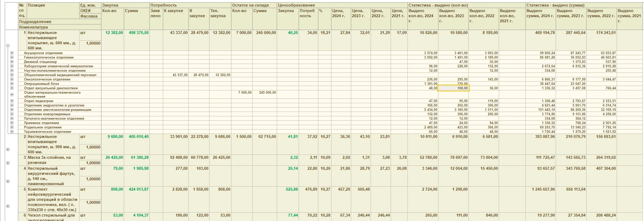Select Отделение новорожденных row name

tap(47, 114)
